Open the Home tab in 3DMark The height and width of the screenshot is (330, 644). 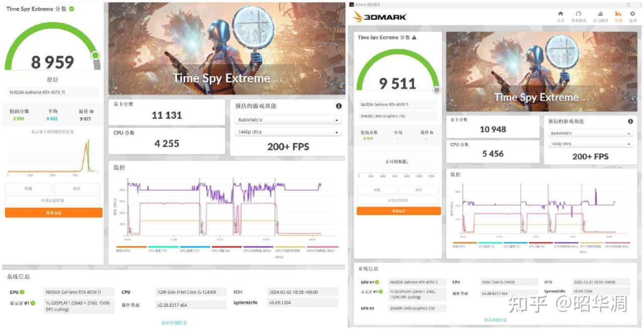[560, 16]
